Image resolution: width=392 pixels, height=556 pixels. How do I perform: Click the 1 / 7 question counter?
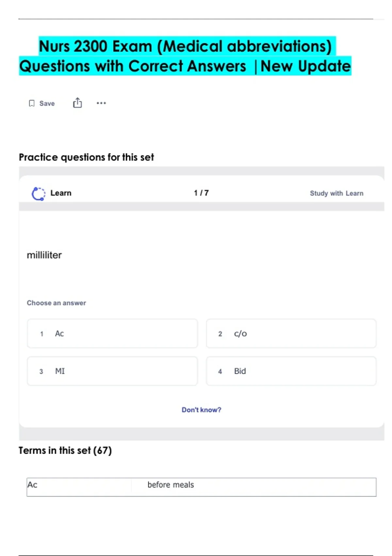click(201, 193)
